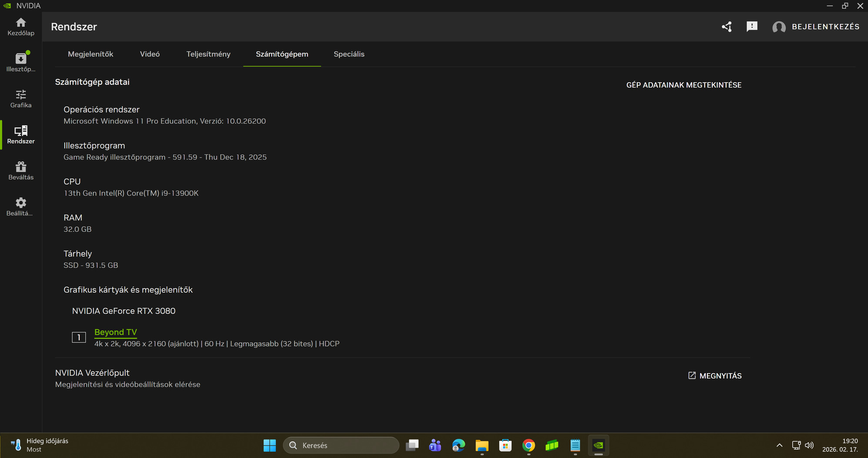Click the 32.0 GB RAM value
Screen dimensions: 868x458
tap(77, 229)
